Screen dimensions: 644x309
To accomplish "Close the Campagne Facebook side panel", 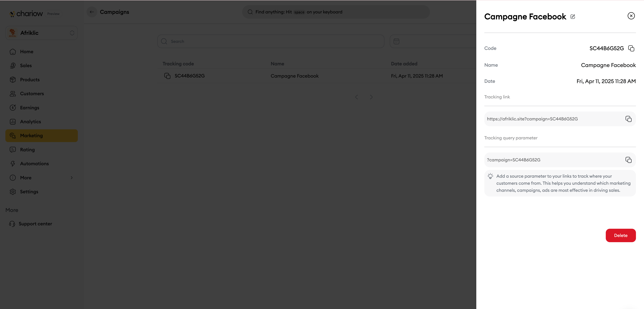I will pyautogui.click(x=631, y=16).
